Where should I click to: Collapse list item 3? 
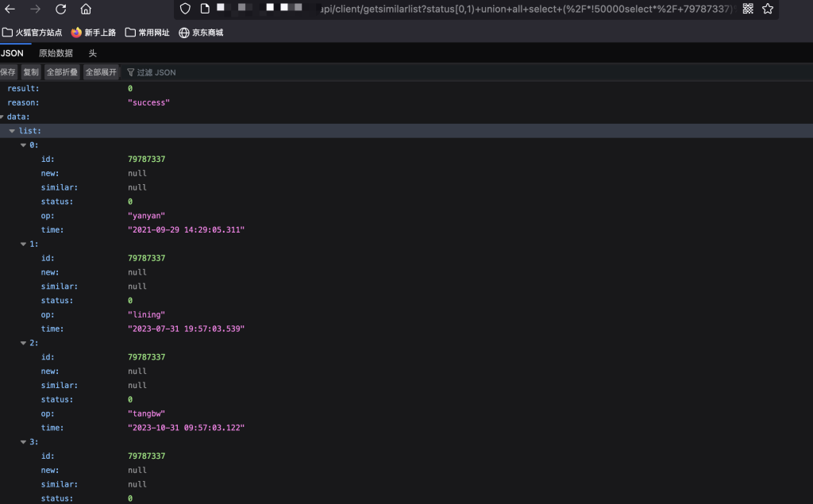[x=23, y=442]
